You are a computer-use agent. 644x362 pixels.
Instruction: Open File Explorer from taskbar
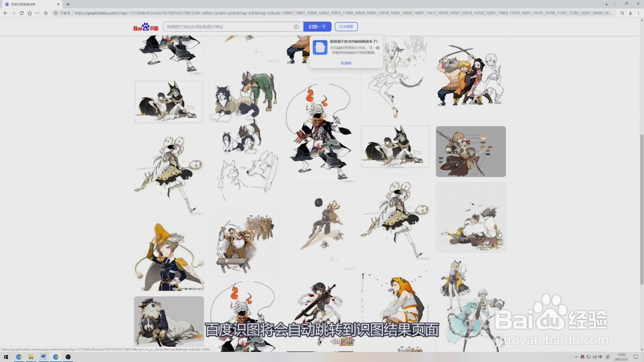click(31, 357)
